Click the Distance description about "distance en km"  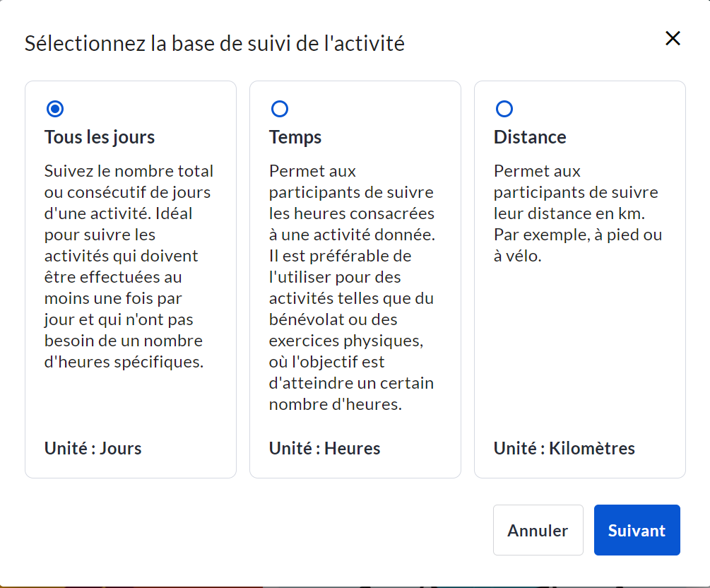point(577,213)
